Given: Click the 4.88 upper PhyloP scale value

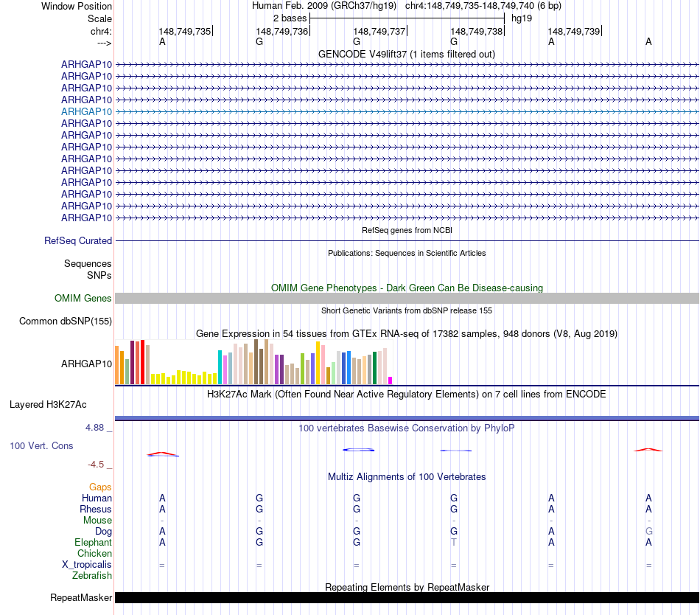Looking at the screenshot, I should tap(94, 428).
